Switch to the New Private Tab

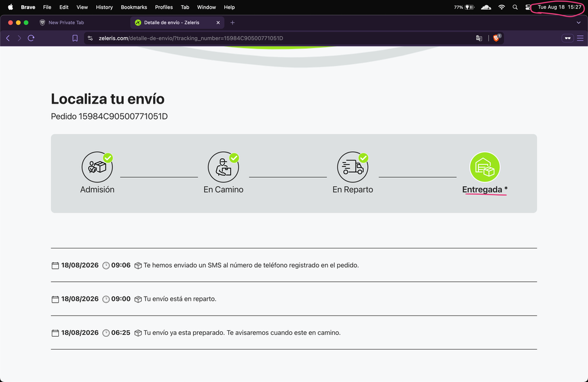point(67,22)
